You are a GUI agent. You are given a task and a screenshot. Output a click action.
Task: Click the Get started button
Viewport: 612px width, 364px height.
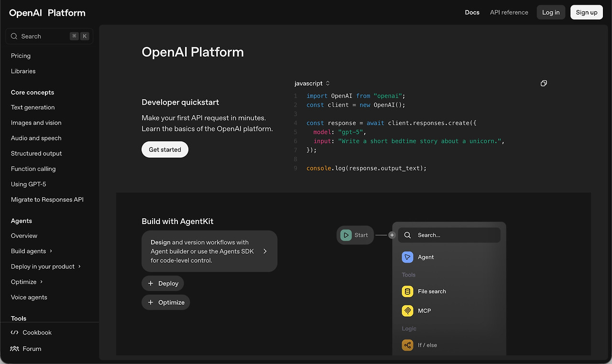165,150
